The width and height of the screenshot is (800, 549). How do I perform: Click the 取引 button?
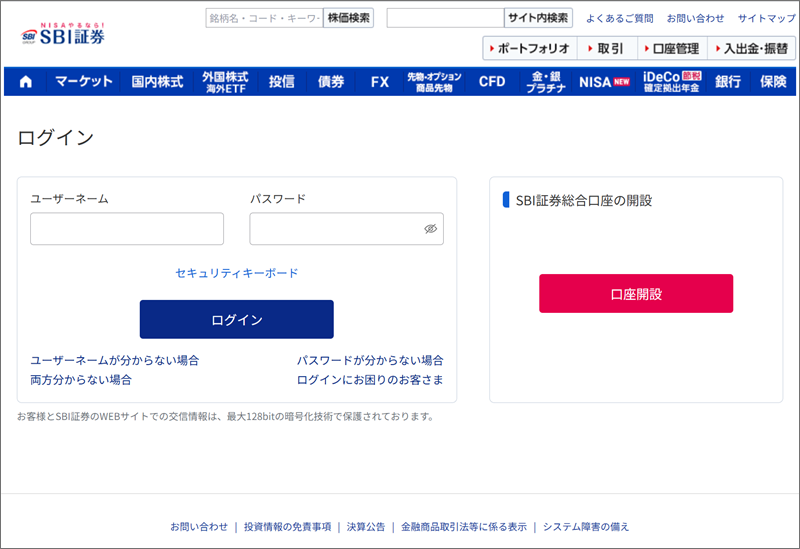(x=606, y=48)
